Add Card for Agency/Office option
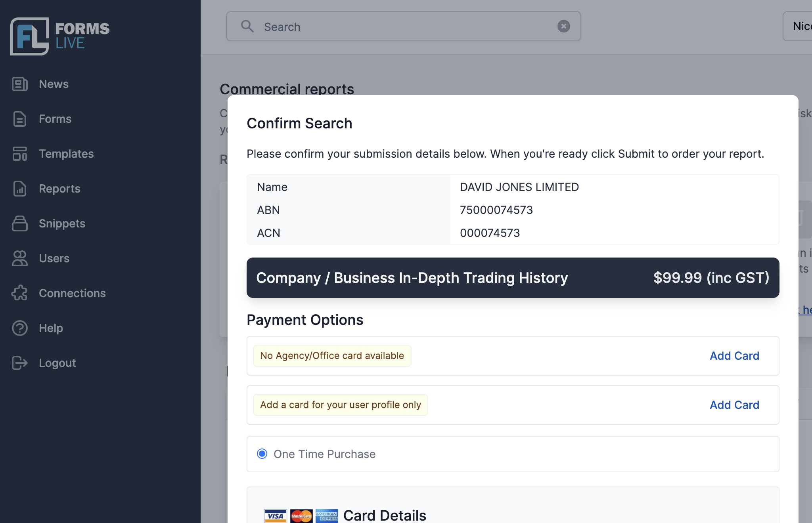The width and height of the screenshot is (812, 523). click(734, 356)
